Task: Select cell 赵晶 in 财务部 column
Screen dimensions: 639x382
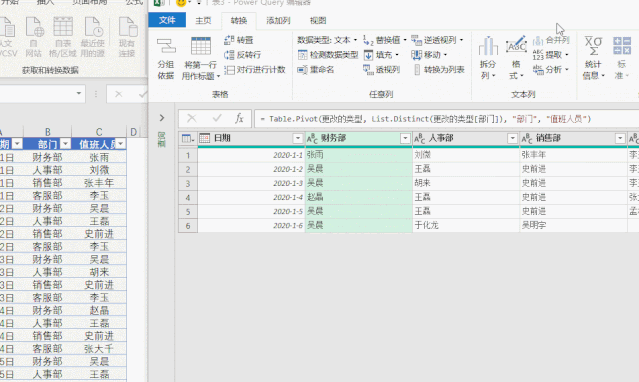Action: click(x=359, y=197)
